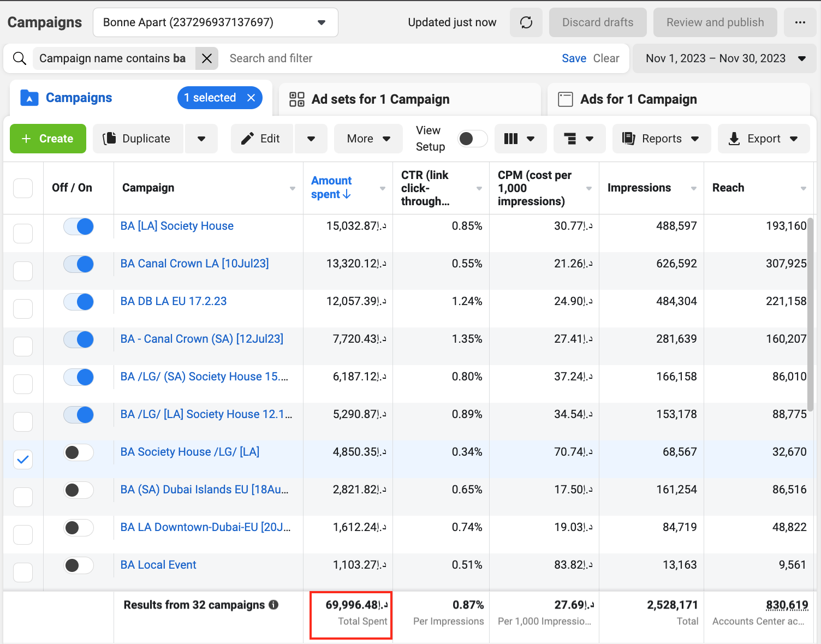
Task: Tick the select-all campaigns header checkbox
Action: coord(23,188)
